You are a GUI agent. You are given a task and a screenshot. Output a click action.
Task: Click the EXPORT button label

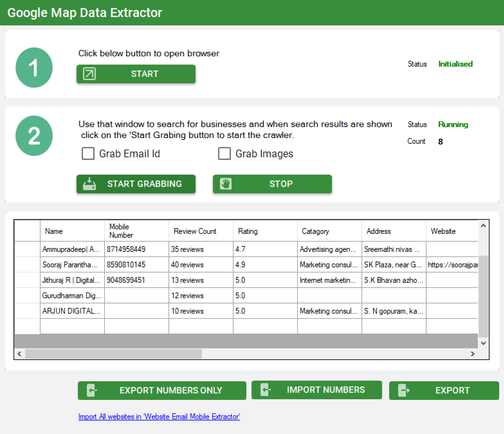tap(453, 390)
